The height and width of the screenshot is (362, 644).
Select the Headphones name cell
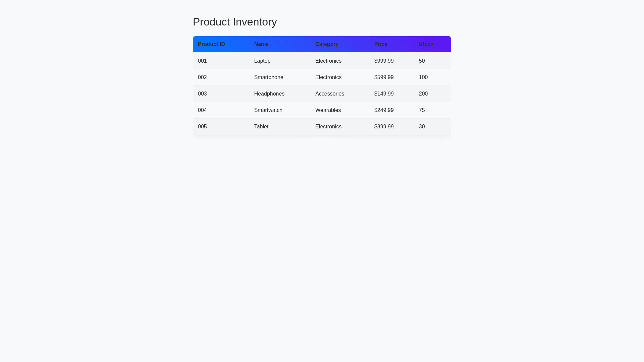coord(269,94)
